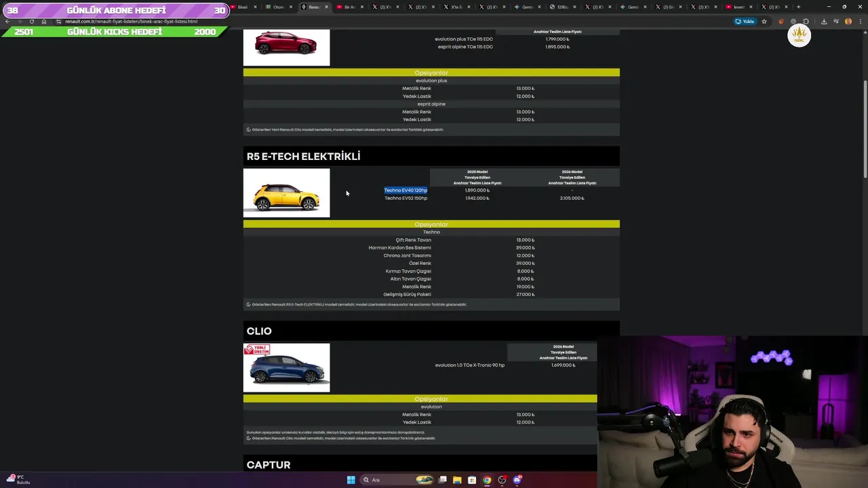The image size is (868, 488).
Task: Open a new browser tab
Action: (798, 7)
